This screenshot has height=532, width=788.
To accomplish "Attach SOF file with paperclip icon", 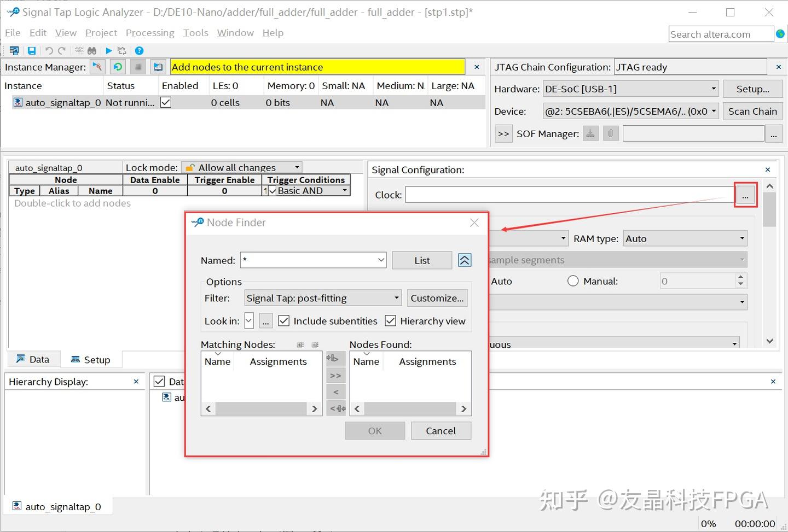I will pyautogui.click(x=611, y=133).
